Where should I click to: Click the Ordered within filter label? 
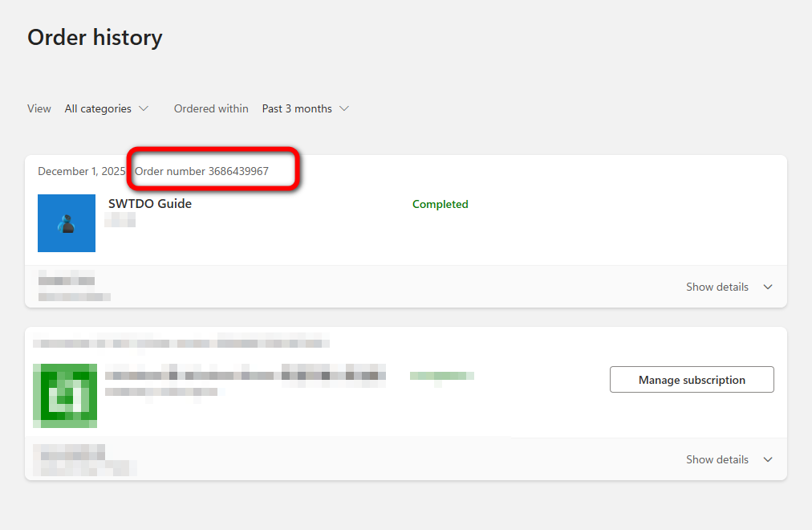tap(211, 108)
